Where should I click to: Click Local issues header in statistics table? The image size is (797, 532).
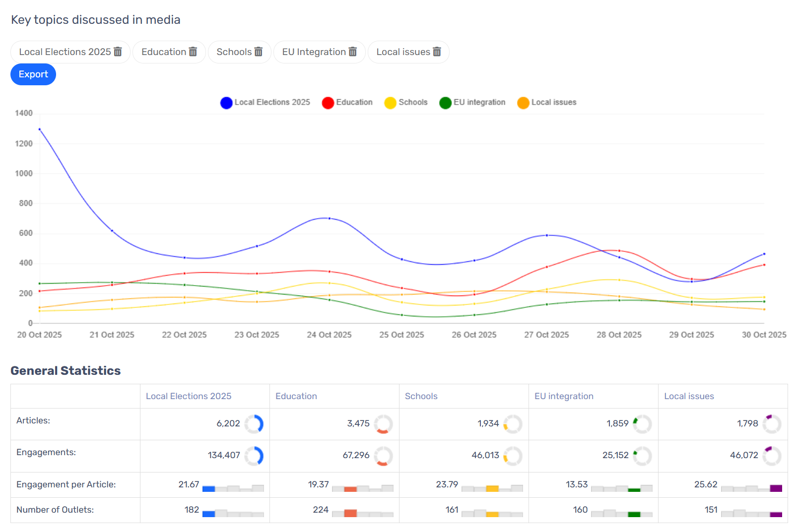click(x=689, y=396)
